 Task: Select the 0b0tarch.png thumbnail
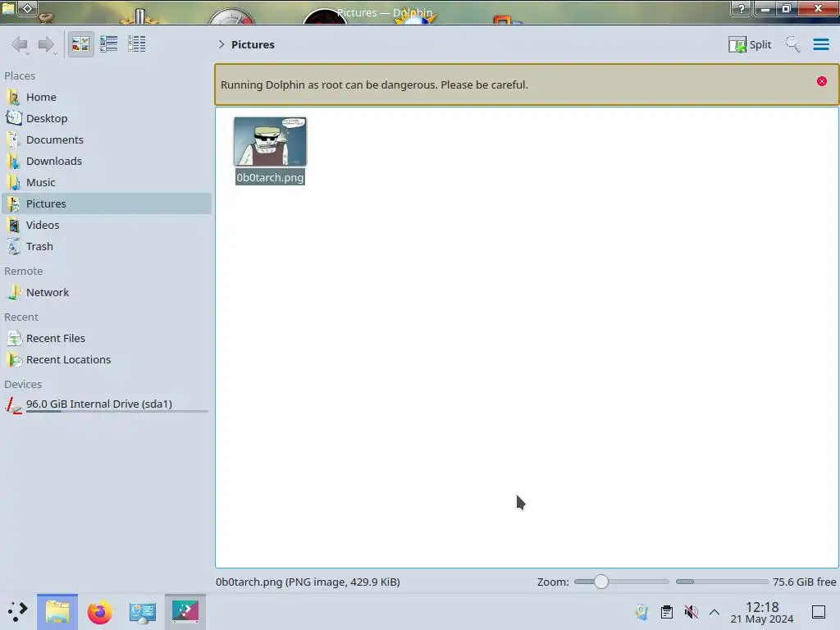click(x=270, y=141)
